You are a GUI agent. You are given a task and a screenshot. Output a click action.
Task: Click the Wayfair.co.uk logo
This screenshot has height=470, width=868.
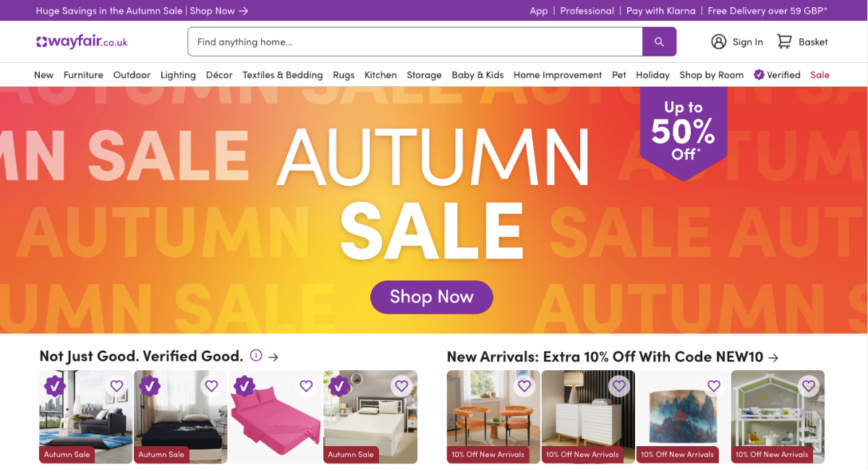pyautogui.click(x=82, y=42)
